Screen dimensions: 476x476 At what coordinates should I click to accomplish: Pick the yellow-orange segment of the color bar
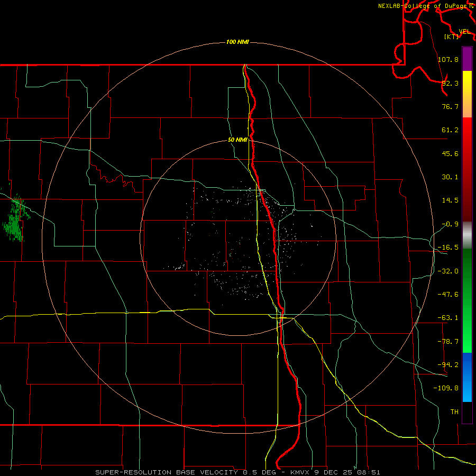click(467, 94)
